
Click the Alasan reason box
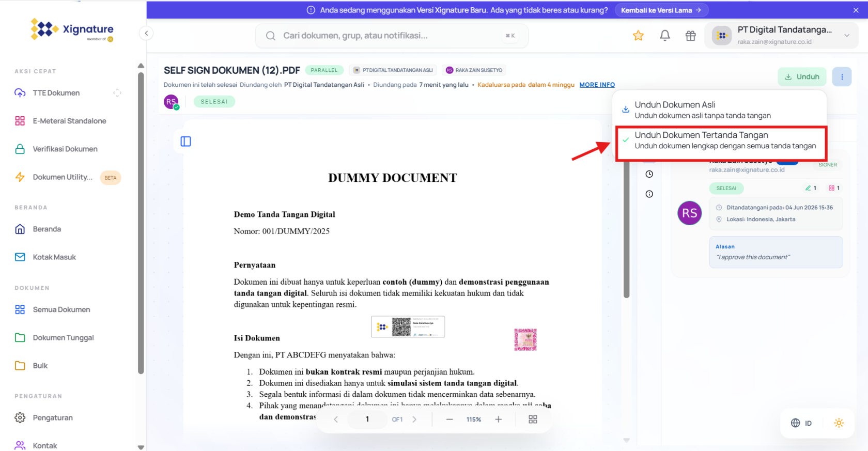point(776,252)
